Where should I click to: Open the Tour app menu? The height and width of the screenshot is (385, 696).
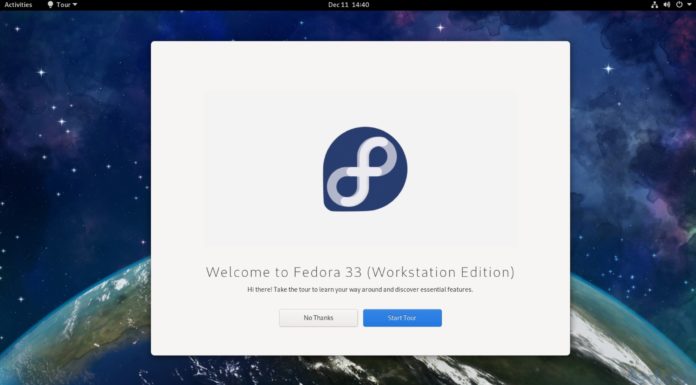tap(63, 5)
